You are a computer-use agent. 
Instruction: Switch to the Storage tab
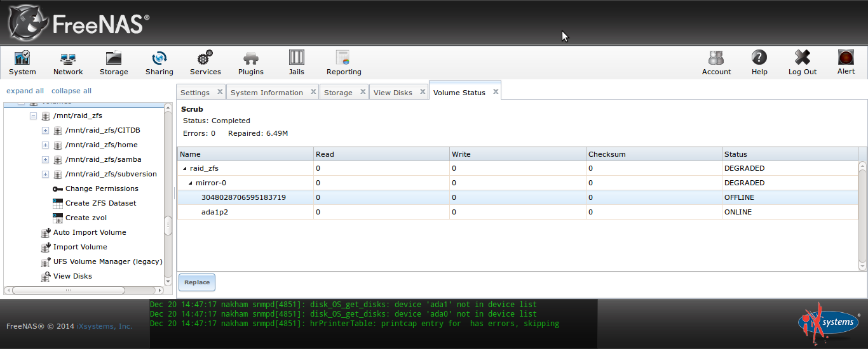pyautogui.click(x=338, y=93)
